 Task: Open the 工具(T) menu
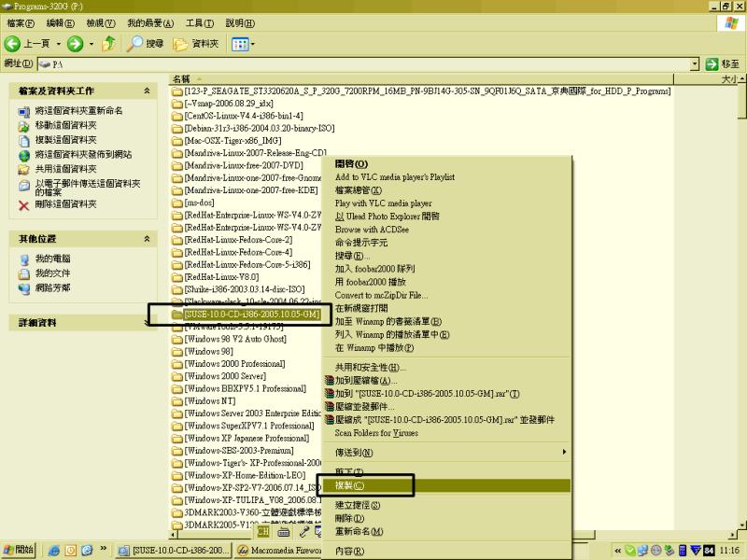tap(200, 22)
